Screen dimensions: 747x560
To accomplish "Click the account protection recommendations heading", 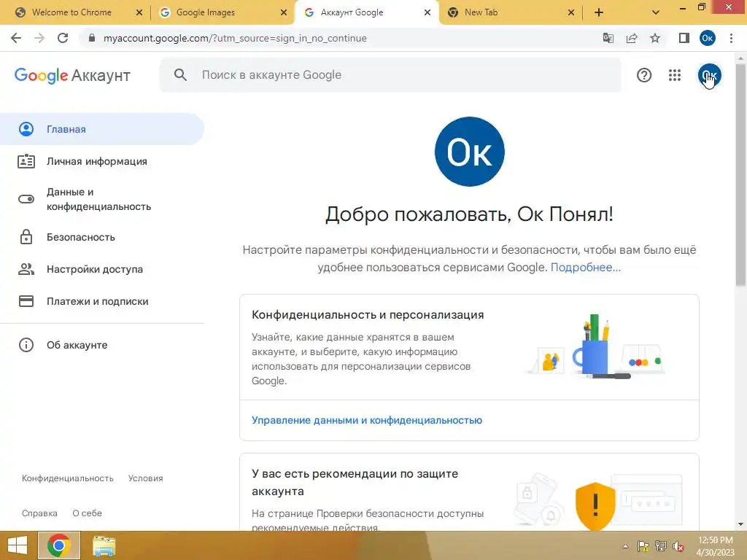I will tap(355, 483).
